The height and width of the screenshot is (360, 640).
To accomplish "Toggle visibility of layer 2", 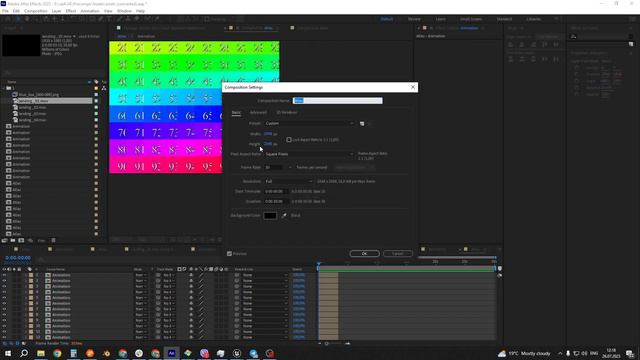I will 4,281.
